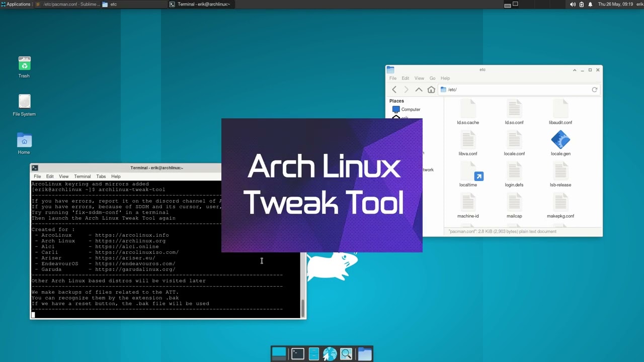Go back in the etc file manager

click(394, 89)
